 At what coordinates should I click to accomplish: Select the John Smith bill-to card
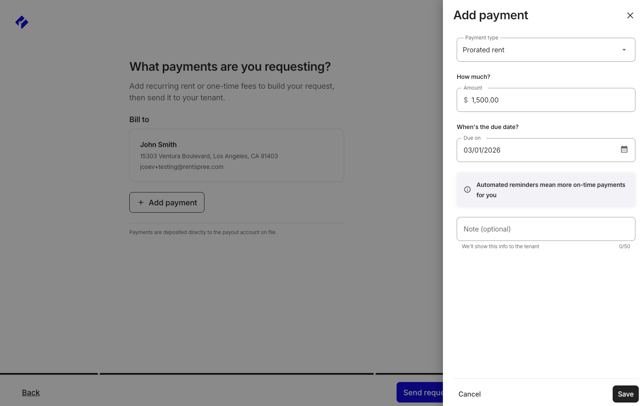pyautogui.click(x=236, y=155)
